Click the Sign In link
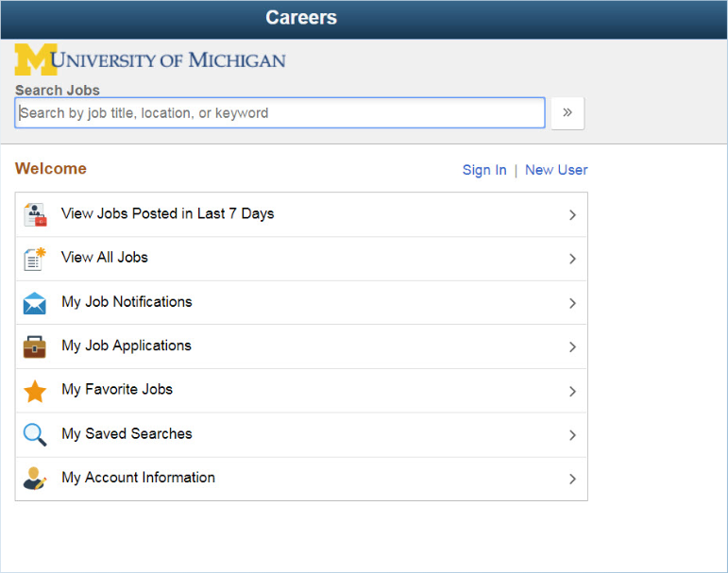The width and height of the screenshot is (728, 573). click(484, 170)
